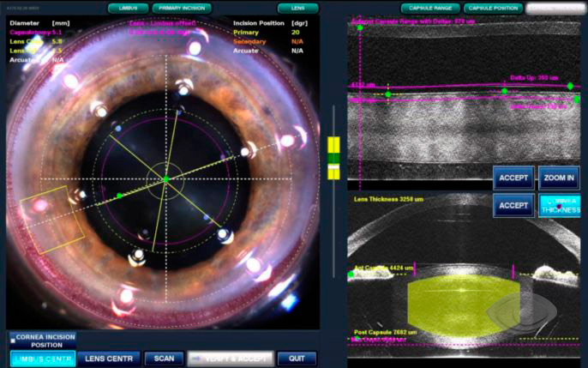Quit the planning screen
Viewport: 588px width, 368px height.
(297, 359)
